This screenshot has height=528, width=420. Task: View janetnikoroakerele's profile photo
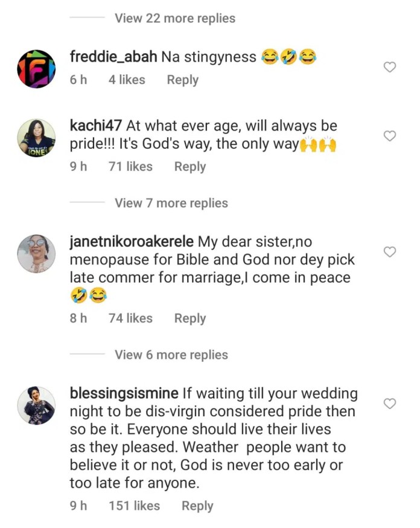click(36, 253)
